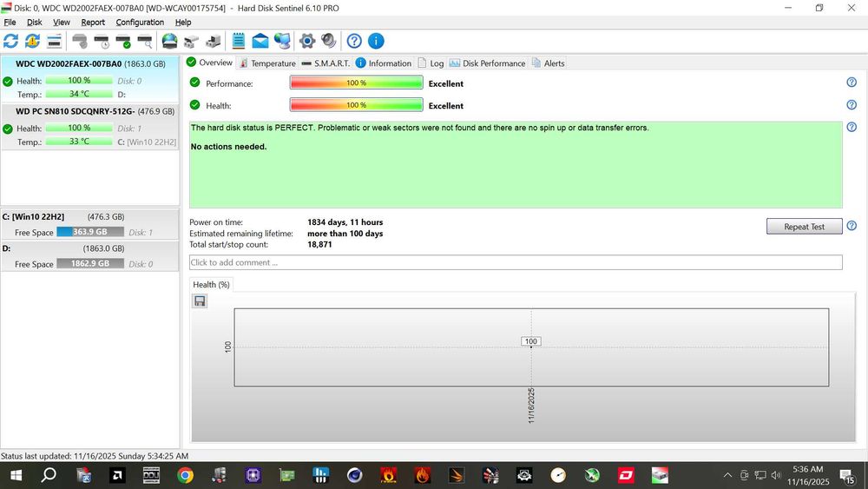Image resolution: width=868 pixels, height=489 pixels.
Task: Open Windows taskbar search
Action: tap(49, 474)
